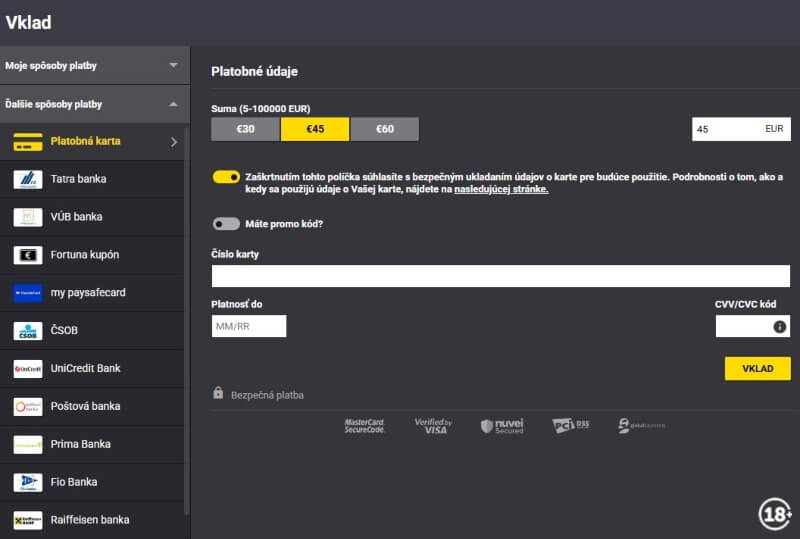800x539 pixels.
Task: Click the 'Platnosť do' MM/RR field
Action: point(249,326)
